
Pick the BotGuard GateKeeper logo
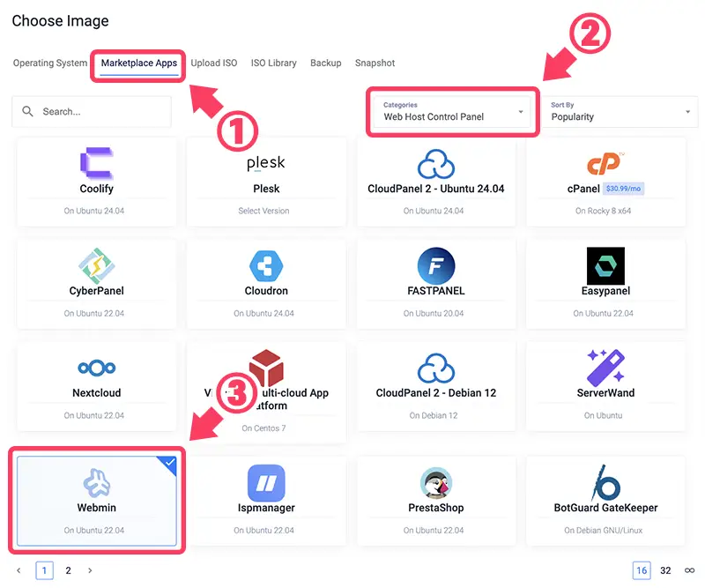[605, 483]
